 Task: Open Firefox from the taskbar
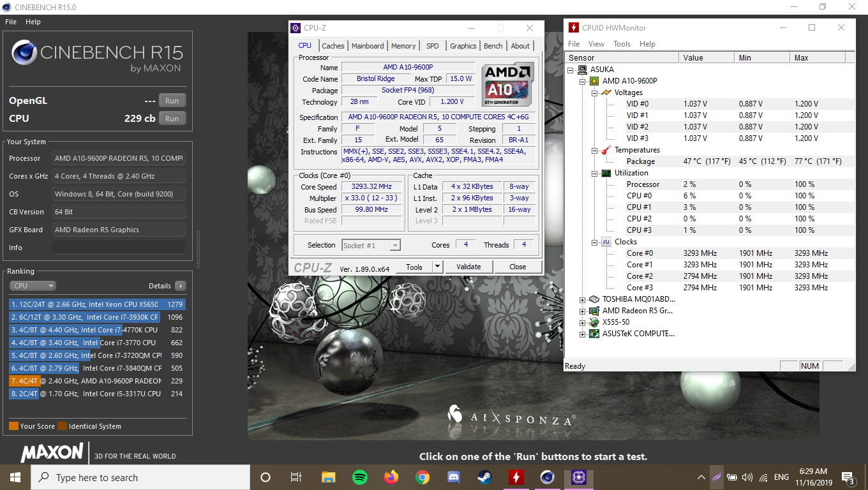click(391, 477)
